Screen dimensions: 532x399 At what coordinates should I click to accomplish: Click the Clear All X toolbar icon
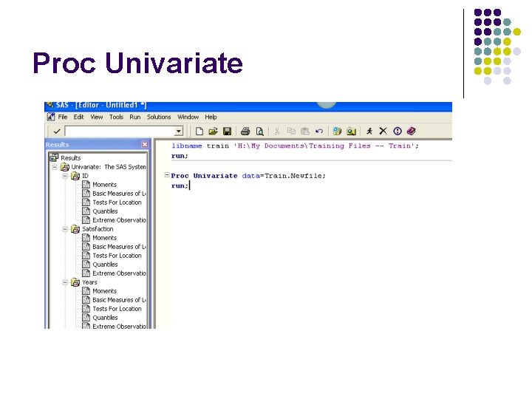point(383,132)
